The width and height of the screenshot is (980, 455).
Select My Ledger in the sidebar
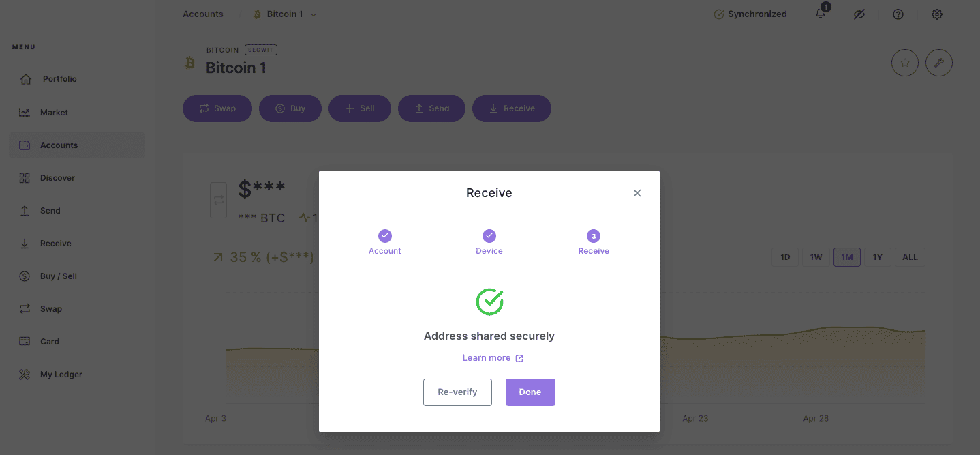[x=61, y=375]
